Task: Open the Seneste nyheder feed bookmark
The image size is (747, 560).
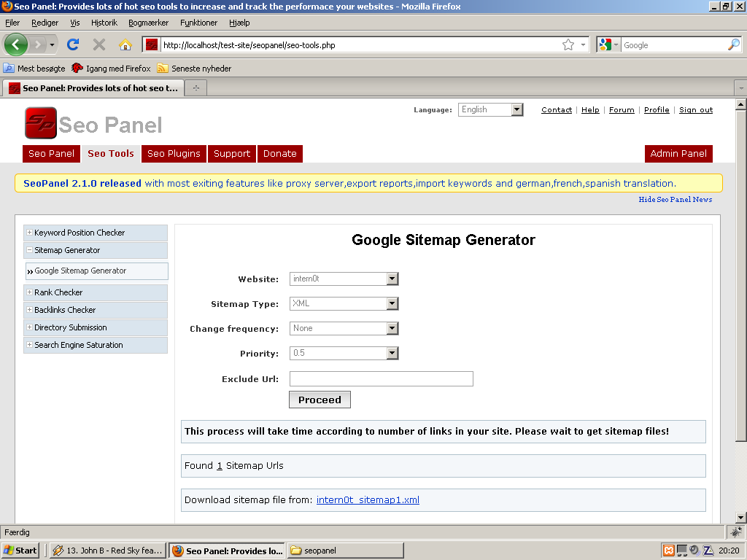Action: 194,68
